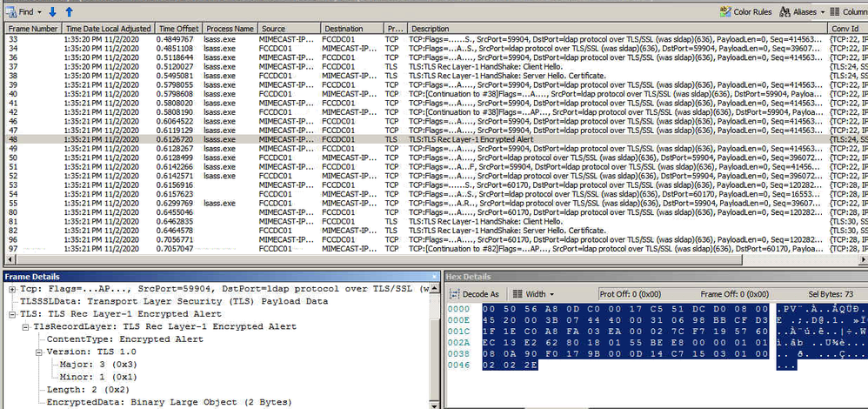Sort by Time Offset column header

[x=178, y=28]
